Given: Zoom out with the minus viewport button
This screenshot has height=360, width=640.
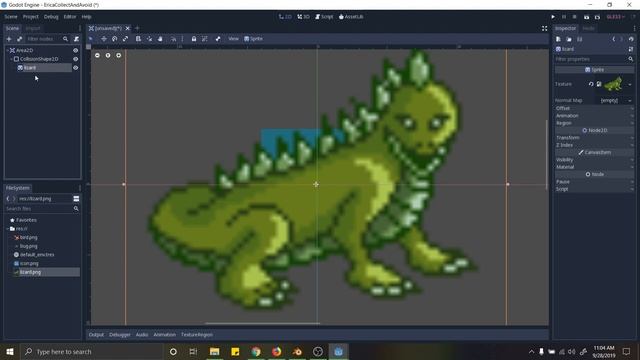Looking at the screenshot, I should [97, 55].
